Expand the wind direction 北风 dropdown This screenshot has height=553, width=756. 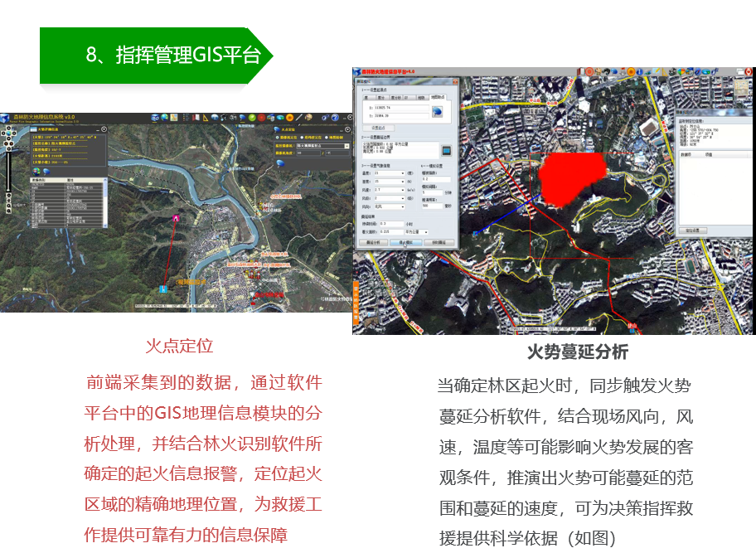[403, 206]
